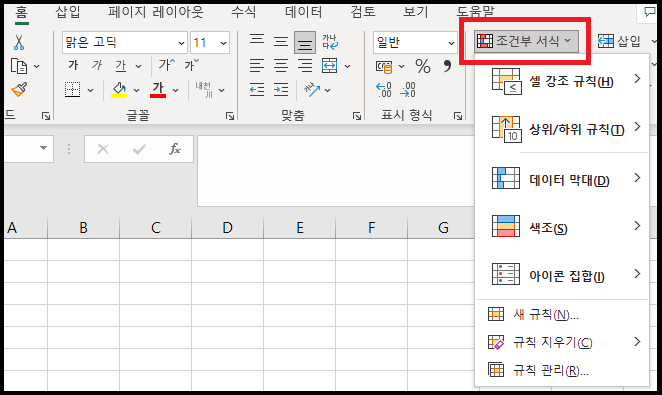
Task: Open font size dropdown showing 11
Action: 223,43
